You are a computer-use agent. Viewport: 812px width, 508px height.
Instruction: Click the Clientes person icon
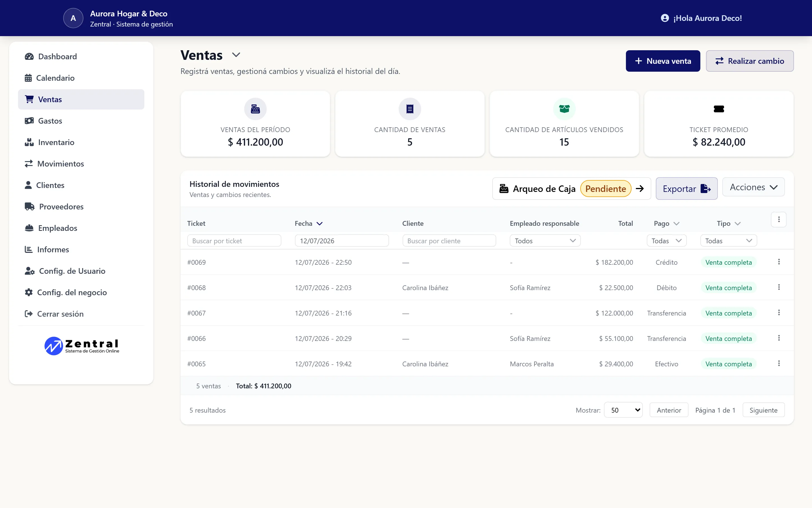[28, 185]
